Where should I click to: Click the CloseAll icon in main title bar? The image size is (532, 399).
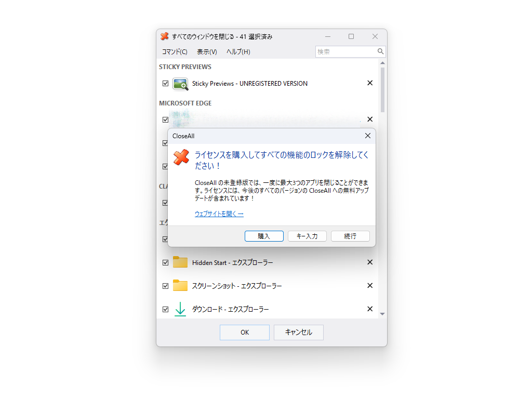tap(165, 36)
